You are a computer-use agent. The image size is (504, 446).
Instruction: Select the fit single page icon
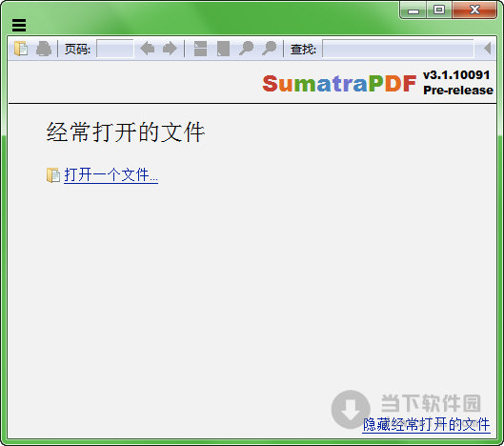[223, 49]
